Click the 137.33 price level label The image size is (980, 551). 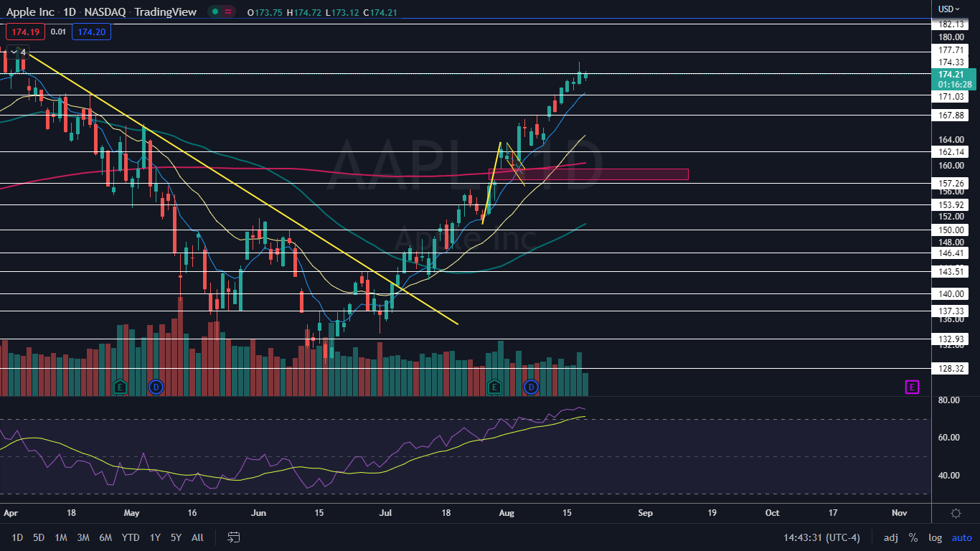tap(951, 311)
